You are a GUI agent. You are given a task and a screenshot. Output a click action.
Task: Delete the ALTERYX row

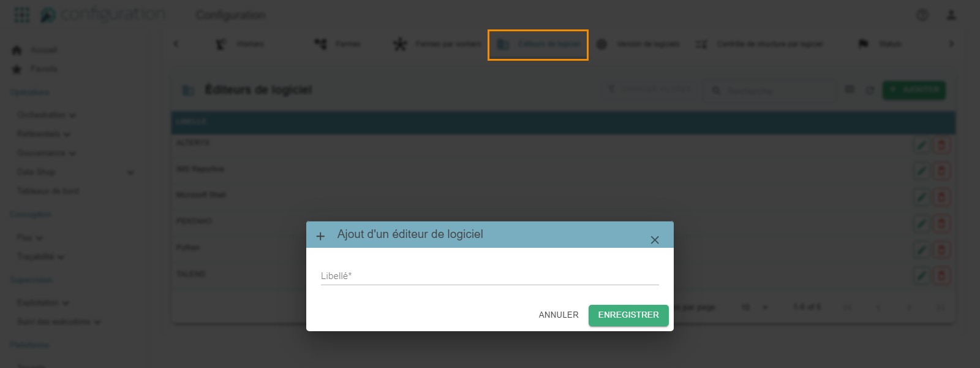[x=941, y=145]
